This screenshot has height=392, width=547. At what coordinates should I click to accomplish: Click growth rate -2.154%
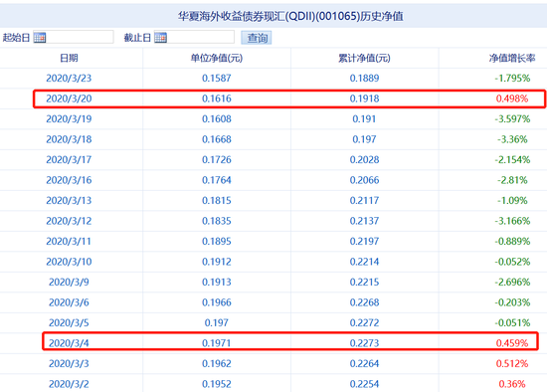point(512,160)
